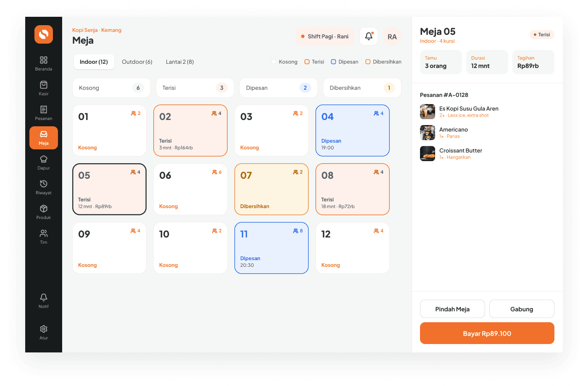
Task: Click Croissant Butter item thumbnail
Action: click(428, 154)
